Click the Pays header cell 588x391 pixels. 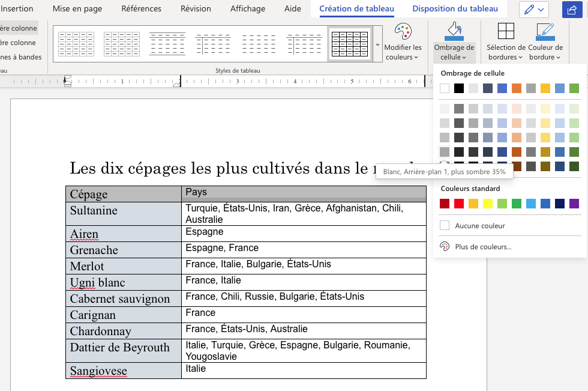point(304,194)
